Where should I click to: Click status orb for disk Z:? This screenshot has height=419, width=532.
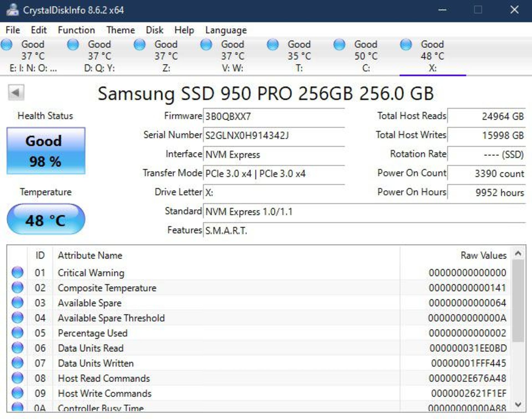point(140,45)
